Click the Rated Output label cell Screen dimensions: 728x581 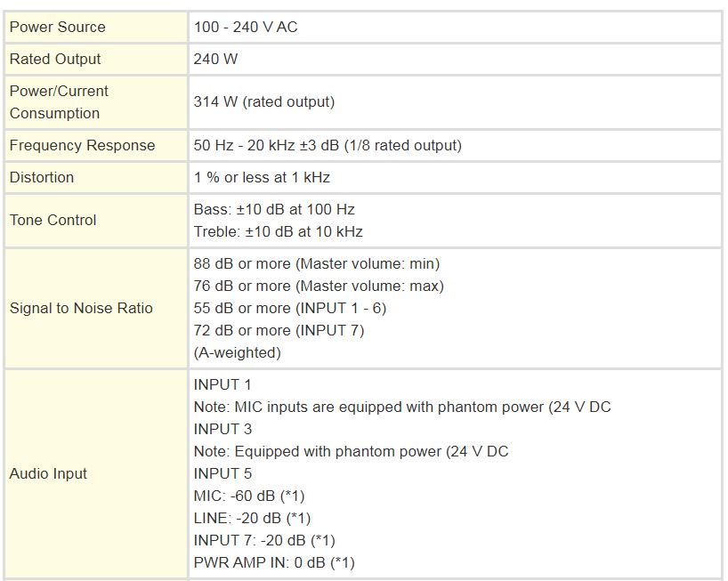[55, 59]
